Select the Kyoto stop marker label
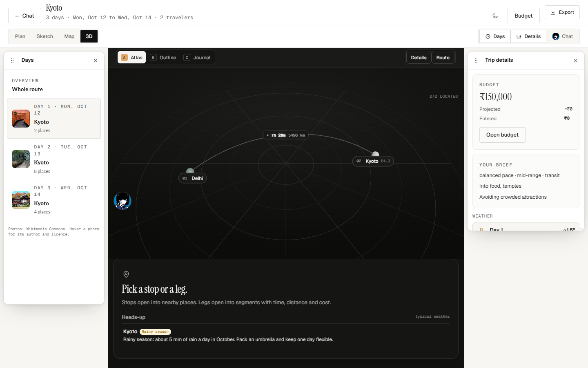 tap(373, 161)
